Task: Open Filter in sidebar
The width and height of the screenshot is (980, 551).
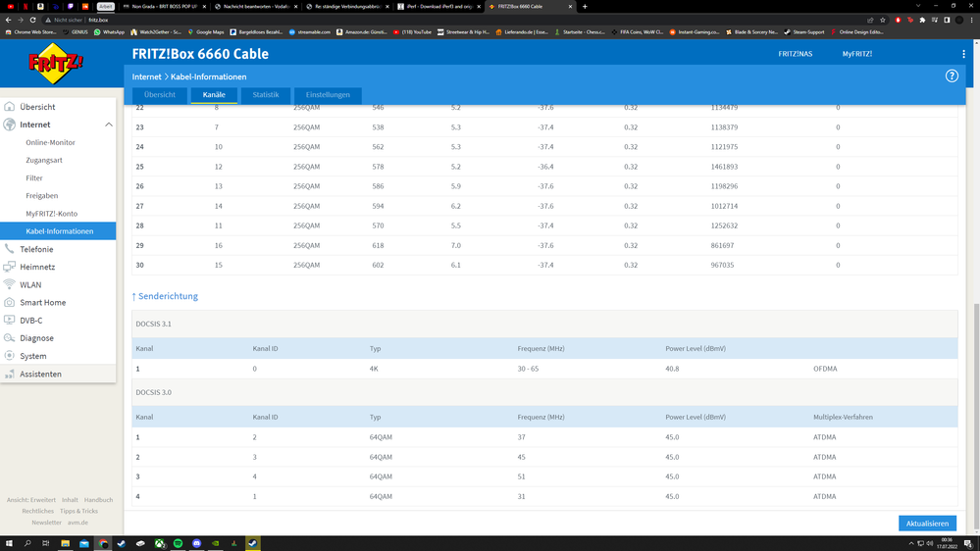Action: 34,178
